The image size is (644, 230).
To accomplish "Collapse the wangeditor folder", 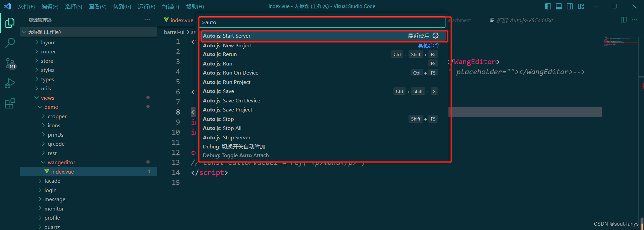I will (89, 162).
